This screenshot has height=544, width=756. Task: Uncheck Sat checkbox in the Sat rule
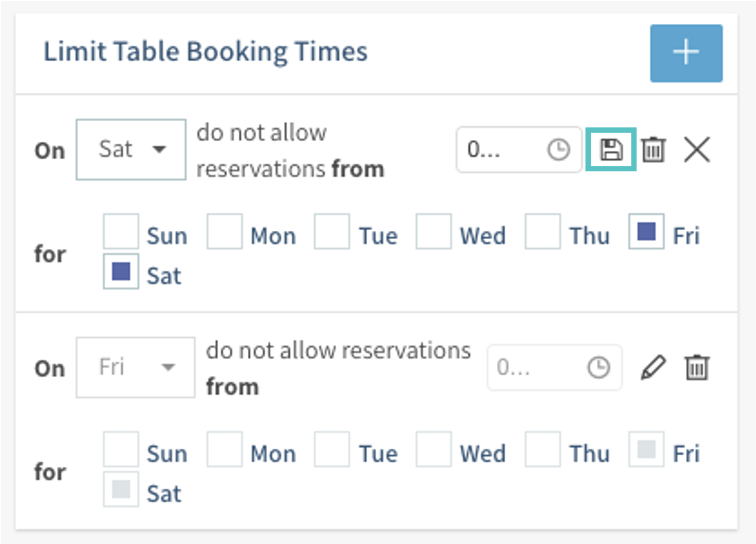(121, 271)
